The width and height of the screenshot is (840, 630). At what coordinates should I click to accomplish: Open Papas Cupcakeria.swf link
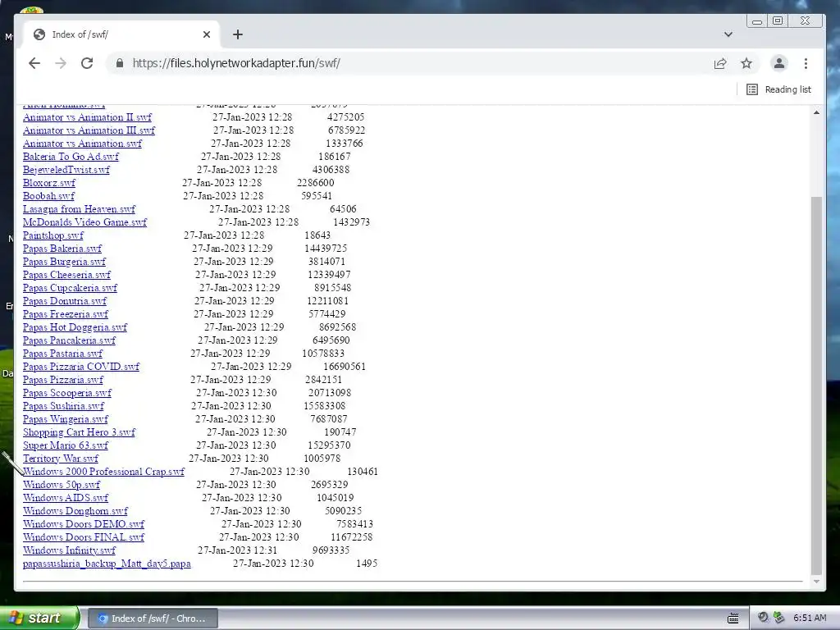tap(71, 288)
